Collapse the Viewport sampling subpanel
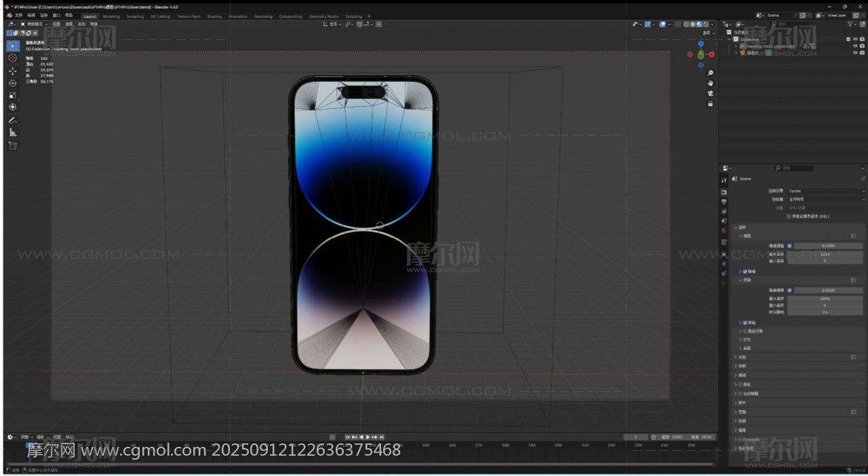Screen dimensions: 868x476 (x=741, y=236)
